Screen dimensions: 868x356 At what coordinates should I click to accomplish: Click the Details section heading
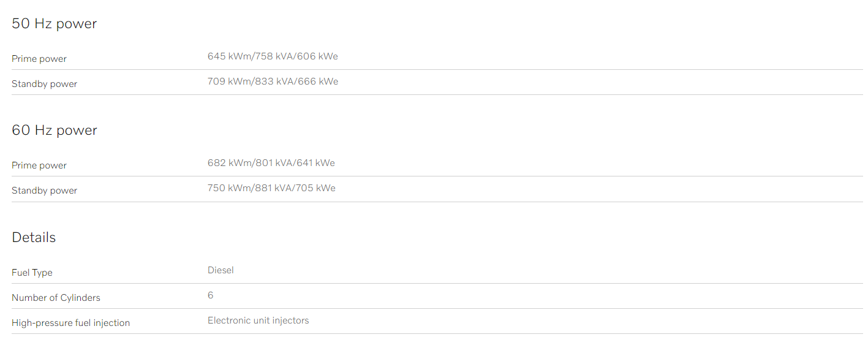coord(34,237)
